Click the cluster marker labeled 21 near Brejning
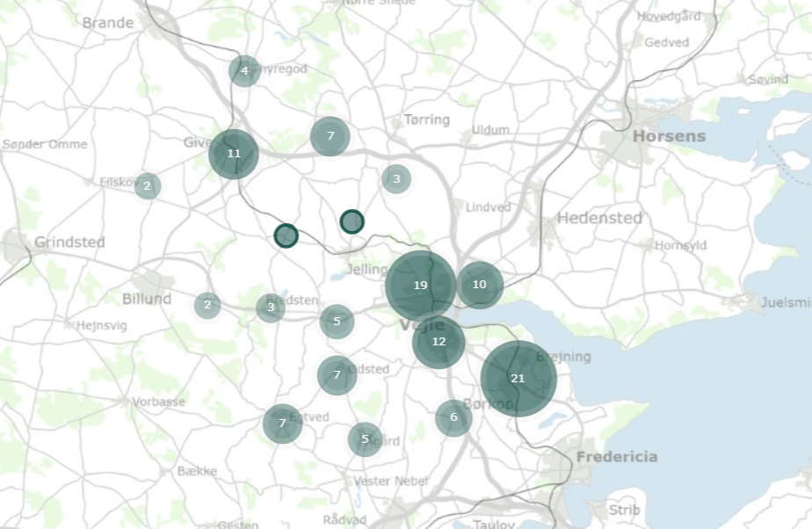This screenshot has height=529, width=812. click(x=518, y=378)
